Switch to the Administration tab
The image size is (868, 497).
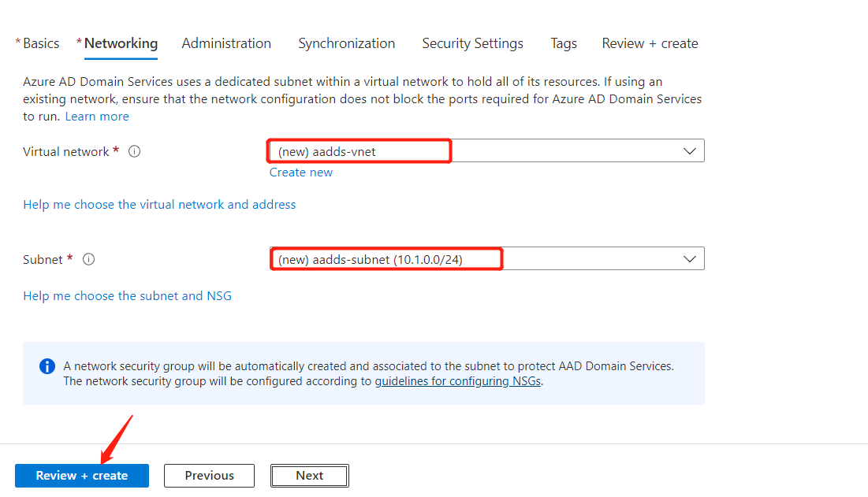tap(226, 43)
